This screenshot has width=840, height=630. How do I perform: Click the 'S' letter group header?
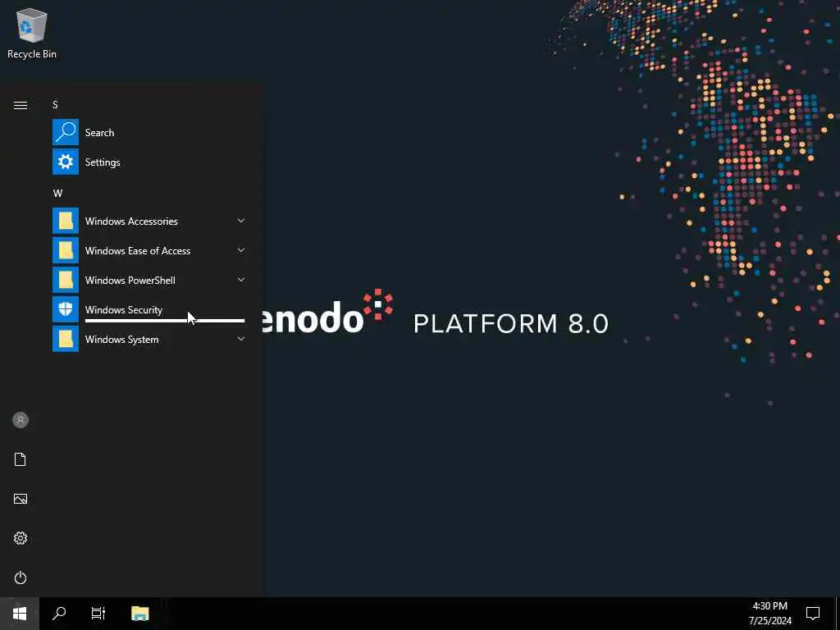coord(55,104)
